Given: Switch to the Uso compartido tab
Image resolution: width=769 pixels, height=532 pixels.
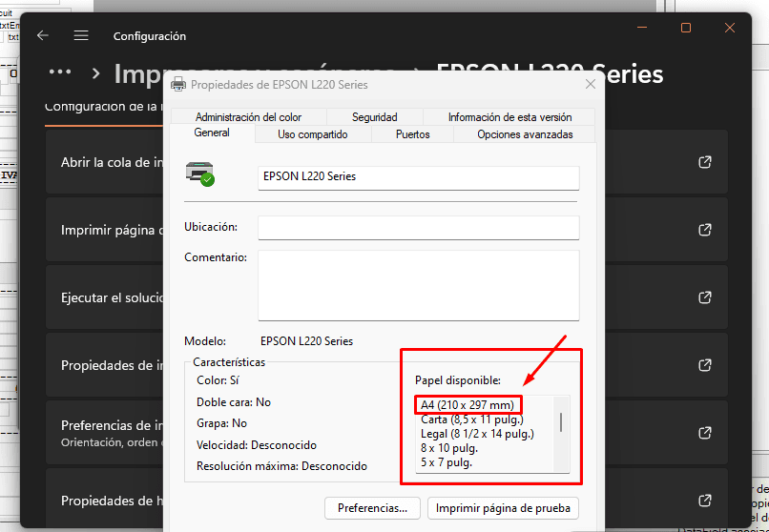Looking at the screenshot, I should [312, 134].
